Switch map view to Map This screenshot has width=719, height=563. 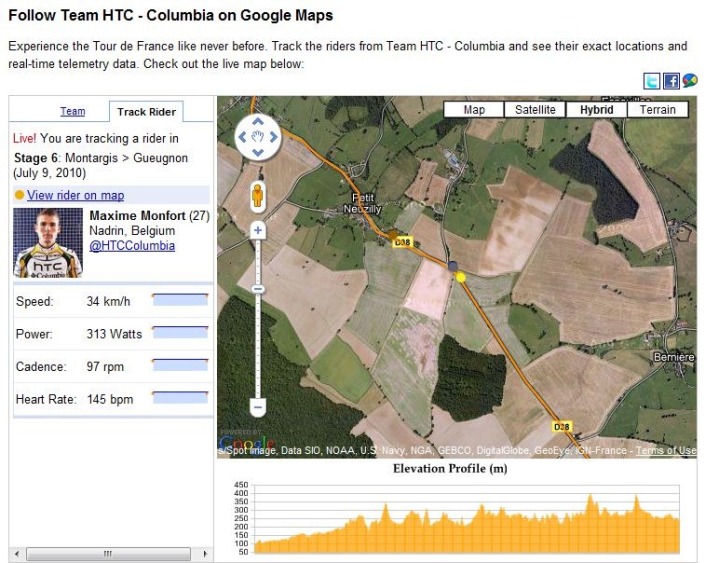474,110
